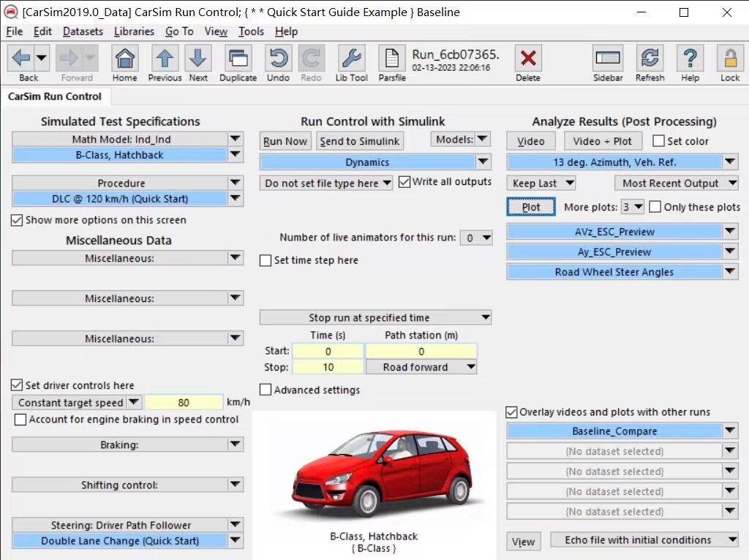
Task: Toggle the Sidebar icon
Action: (608, 58)
